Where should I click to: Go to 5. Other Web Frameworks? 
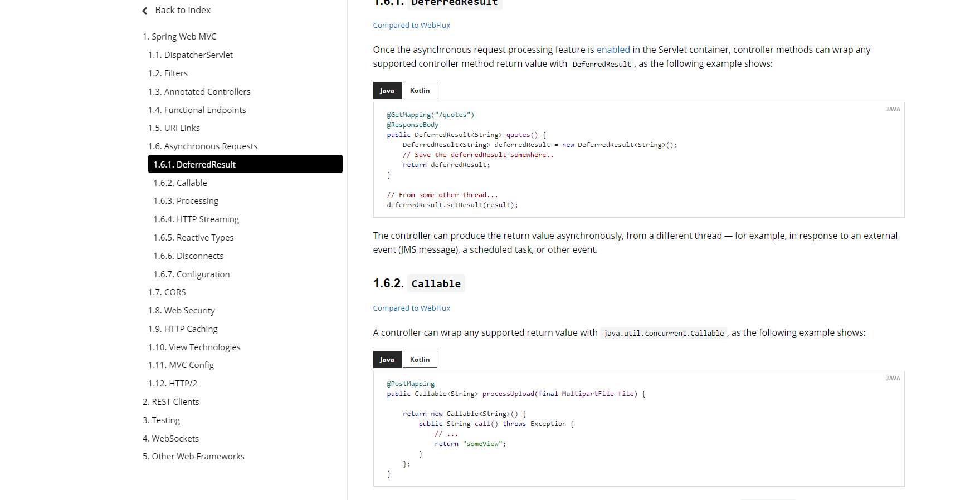(x=193, y=457)
